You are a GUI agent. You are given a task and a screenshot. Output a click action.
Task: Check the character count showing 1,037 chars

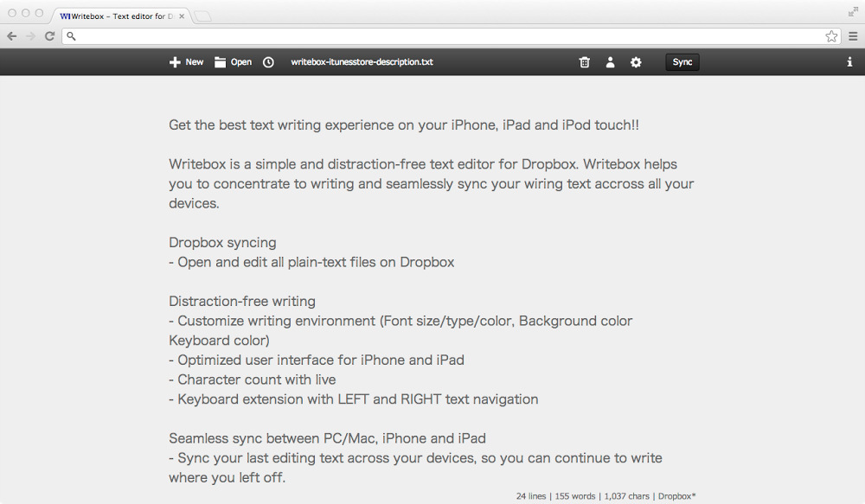(x=625, y=495)
